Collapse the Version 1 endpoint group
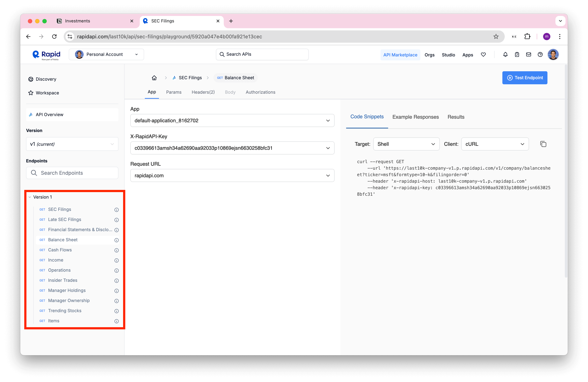This screenshot has width=588, height=382. point(30,197)
